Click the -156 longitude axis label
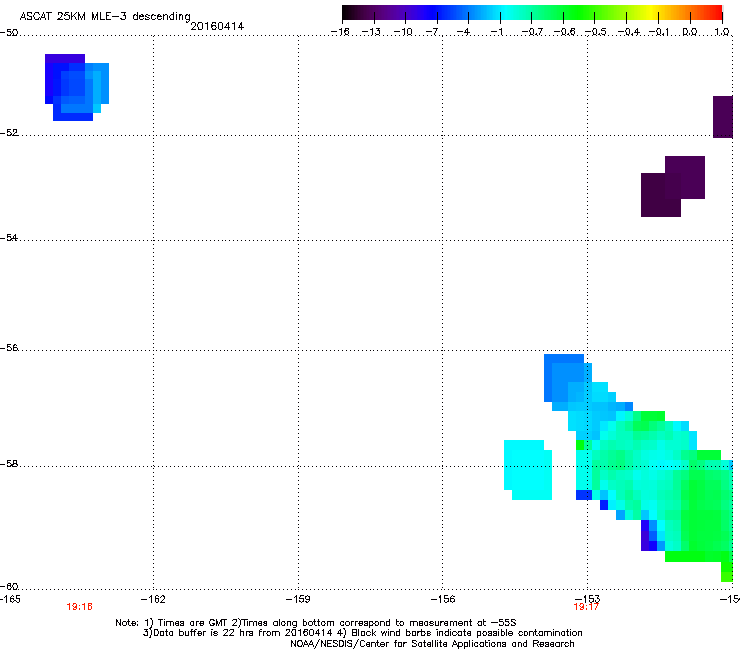Viewport: 740px width, 650px height. click(443, 599)
